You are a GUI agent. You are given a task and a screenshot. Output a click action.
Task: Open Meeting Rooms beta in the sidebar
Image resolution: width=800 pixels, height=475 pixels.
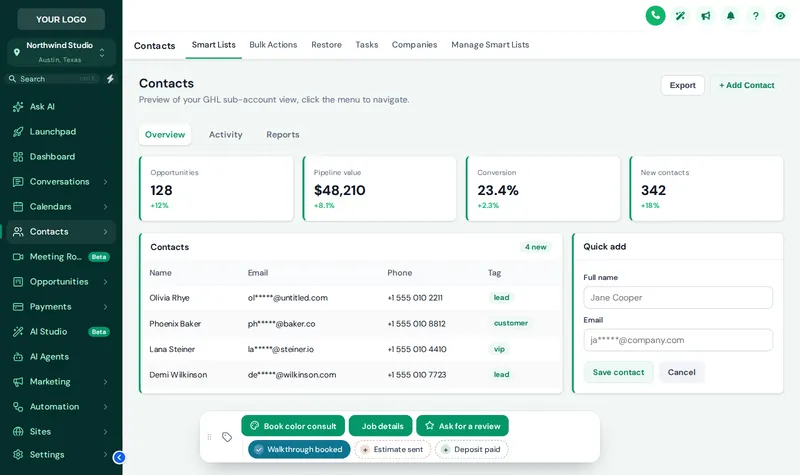click(x=61, y=257)
